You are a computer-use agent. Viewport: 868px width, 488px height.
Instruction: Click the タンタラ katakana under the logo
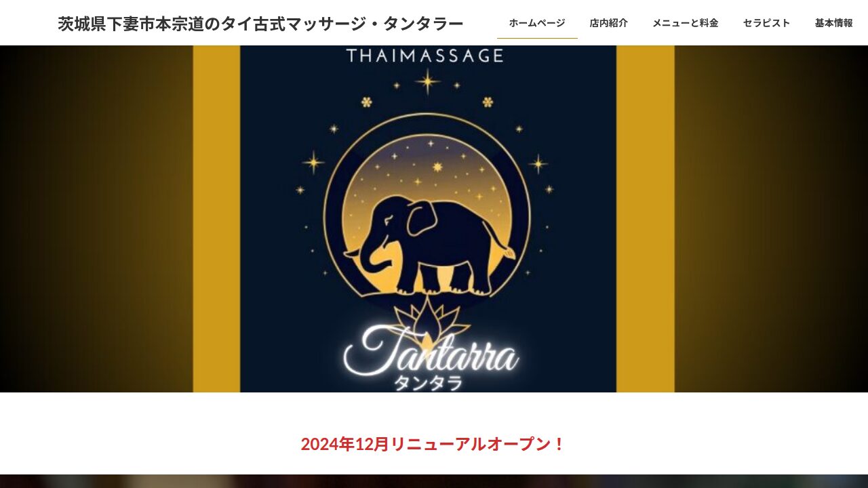point(428,384)
